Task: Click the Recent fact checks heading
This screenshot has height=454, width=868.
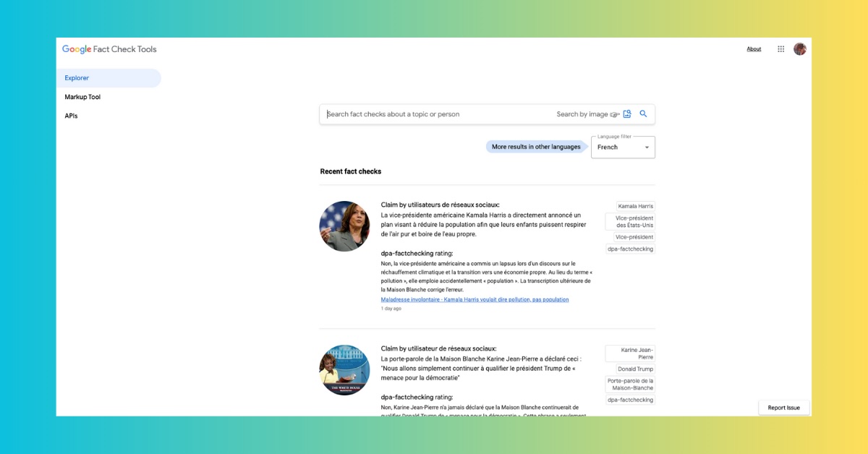Action: tap(351, 171)
